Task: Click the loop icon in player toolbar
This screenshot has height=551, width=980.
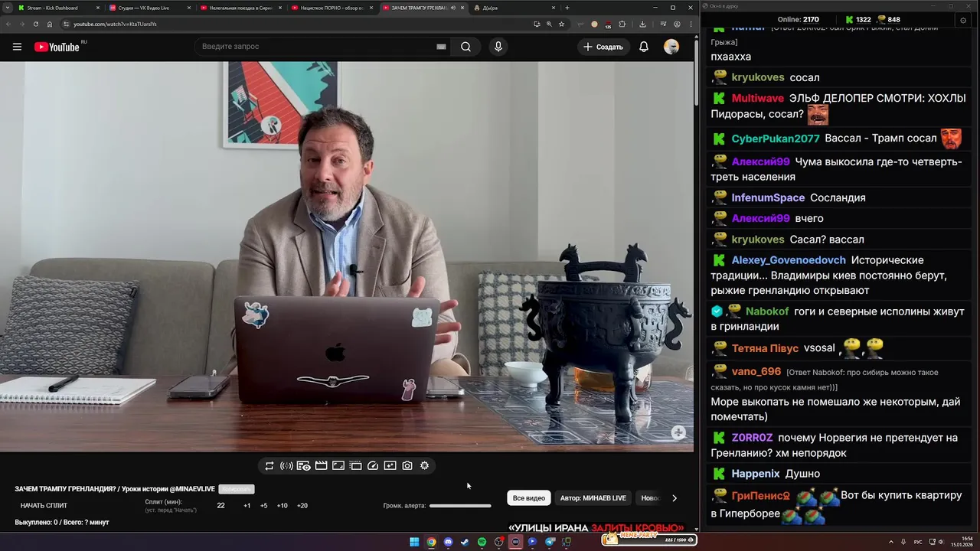Action: tap(269, 465)
